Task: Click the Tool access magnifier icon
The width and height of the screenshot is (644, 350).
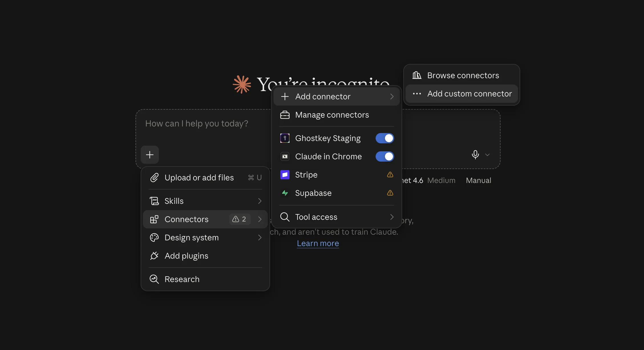Action: point(285,217)
